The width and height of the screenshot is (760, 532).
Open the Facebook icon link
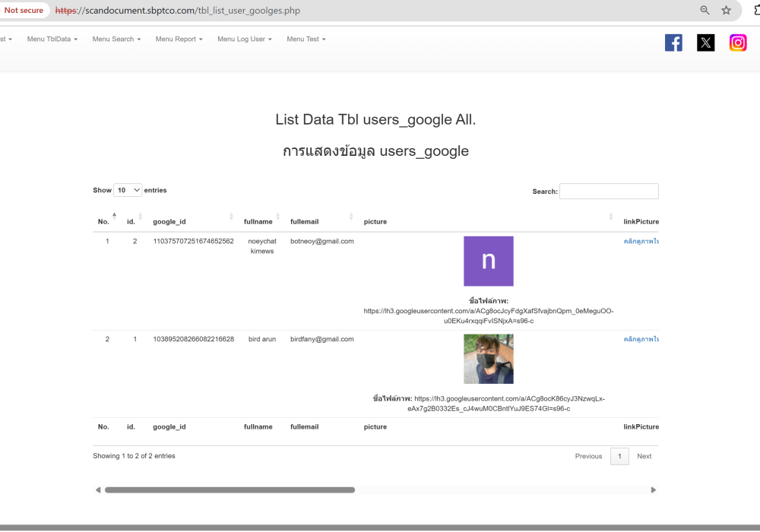(x=673, y=43)
